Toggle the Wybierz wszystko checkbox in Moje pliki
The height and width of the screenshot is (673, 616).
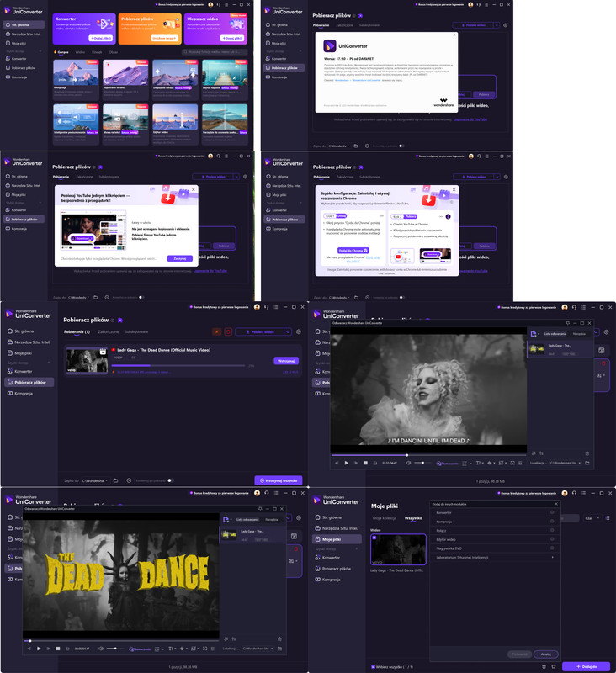tap(373, 667)
